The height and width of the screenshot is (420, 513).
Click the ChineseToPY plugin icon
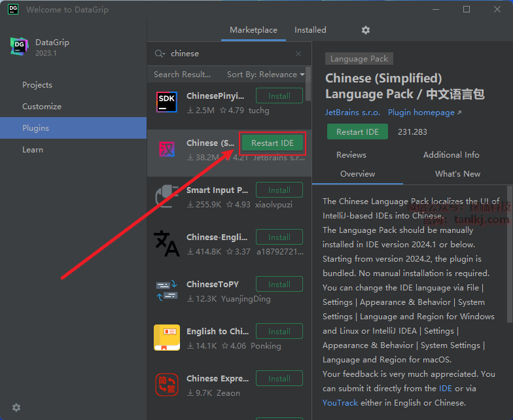167,291
